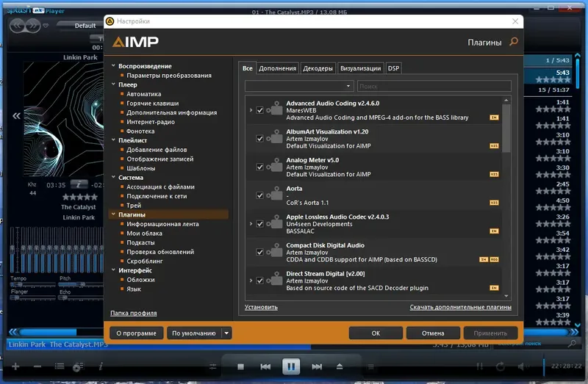Toggle Apple Lossless Audio Codec checkbox
The height and width of the screenshot is (384, 588).
click(x=259, y=224)
